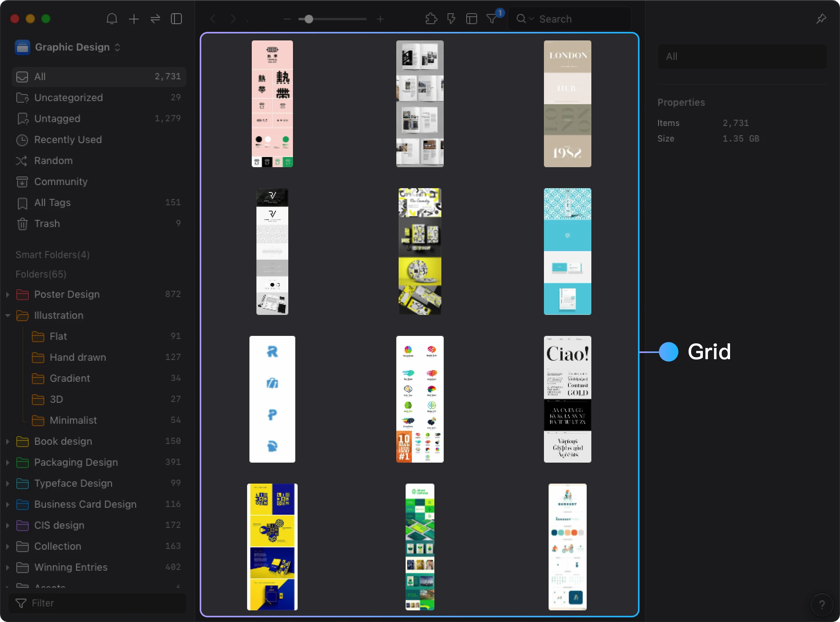This screenshot has width=840, height=622.
Task: Toggle the sidebar panel icon
Action: pos(176,19)
